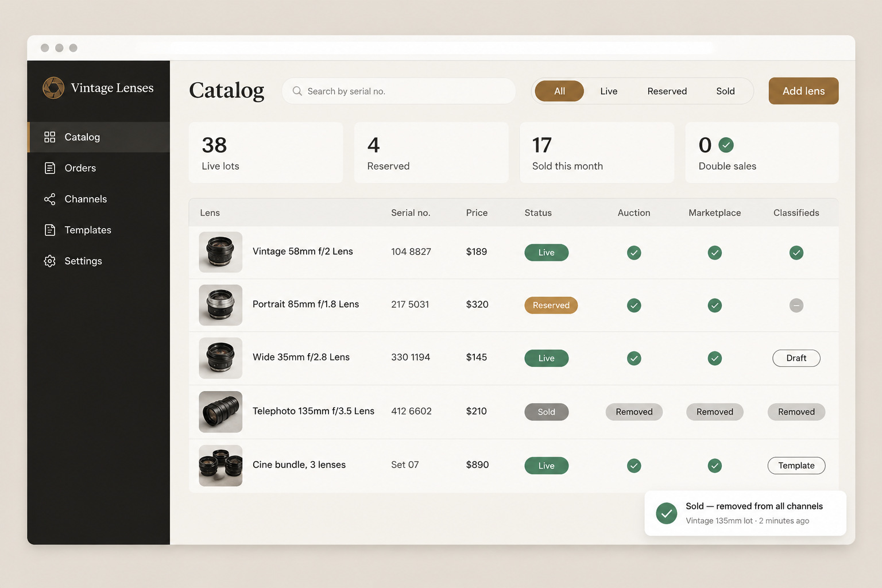Open the Vintage 58mm f/2 Lens thumbnail

pos(220,252)
